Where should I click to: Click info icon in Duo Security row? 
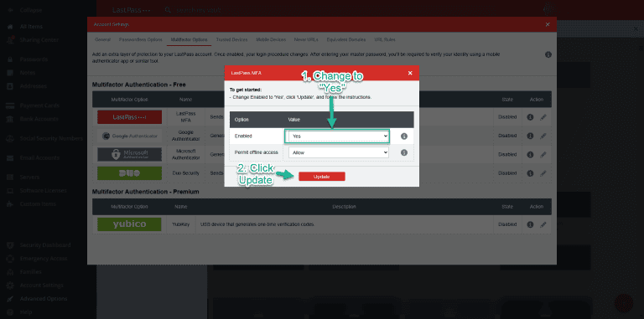tap(530, 173)
